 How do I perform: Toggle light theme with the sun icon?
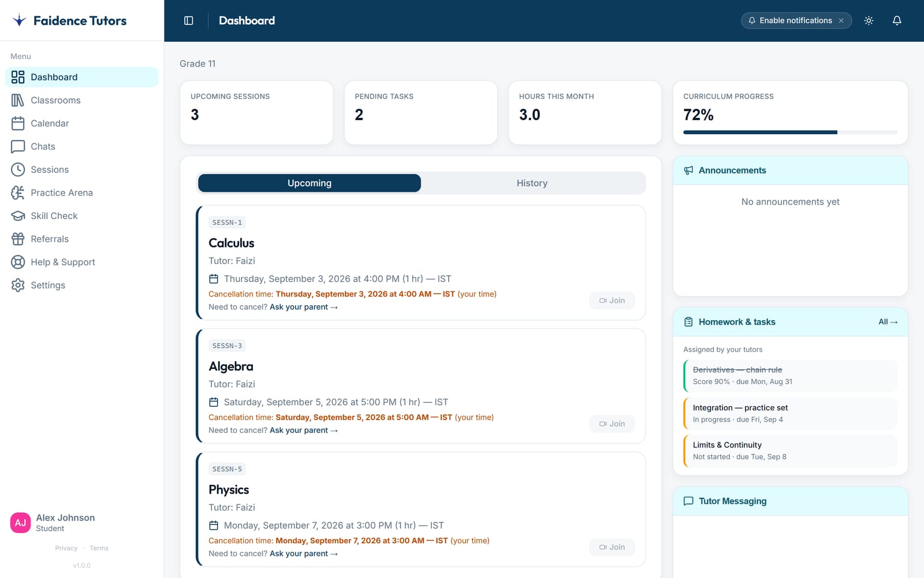click(x=869, y=20)
